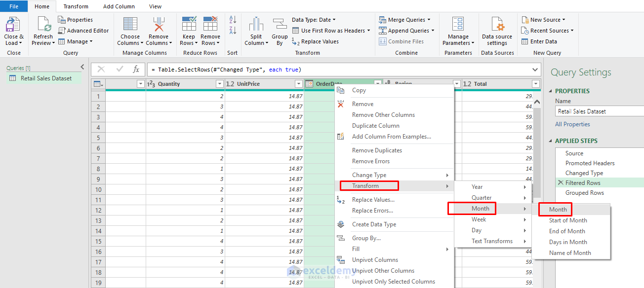Image resolution: width=644 pixels, height=288 pixels.
Task: Click the Remove Rows icon
Action: [210, 25]
